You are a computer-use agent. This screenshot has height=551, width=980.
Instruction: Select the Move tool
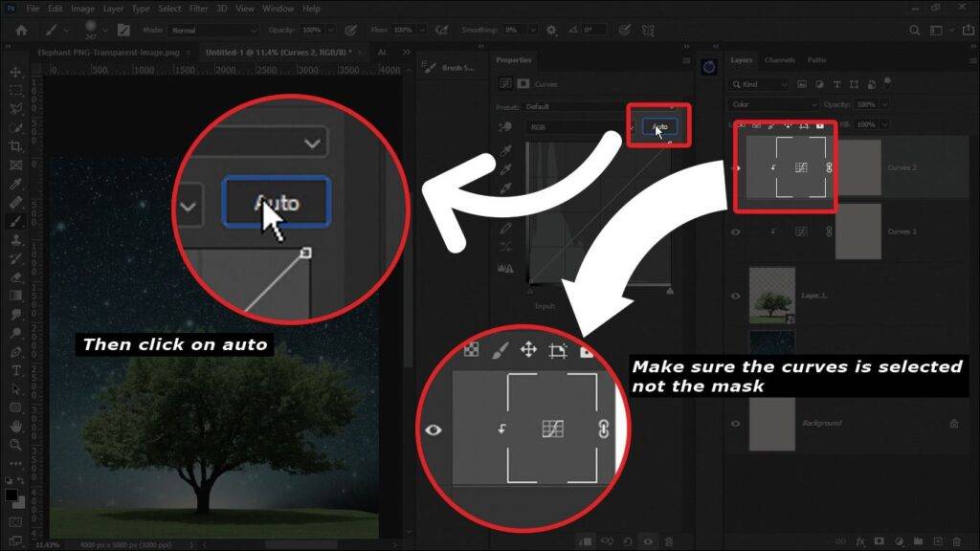[15, 73]
